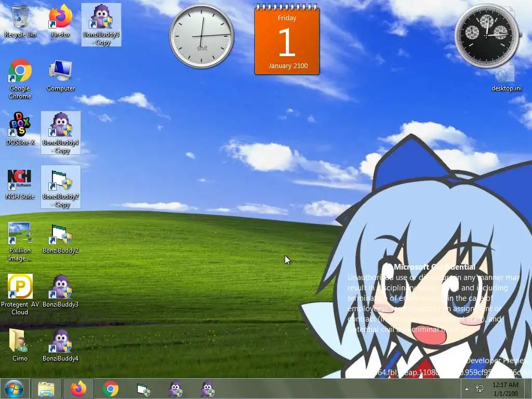Select the BonziBuddy3 shortcut without Copy suffix
532x399 pixels.
coord(61,291)
